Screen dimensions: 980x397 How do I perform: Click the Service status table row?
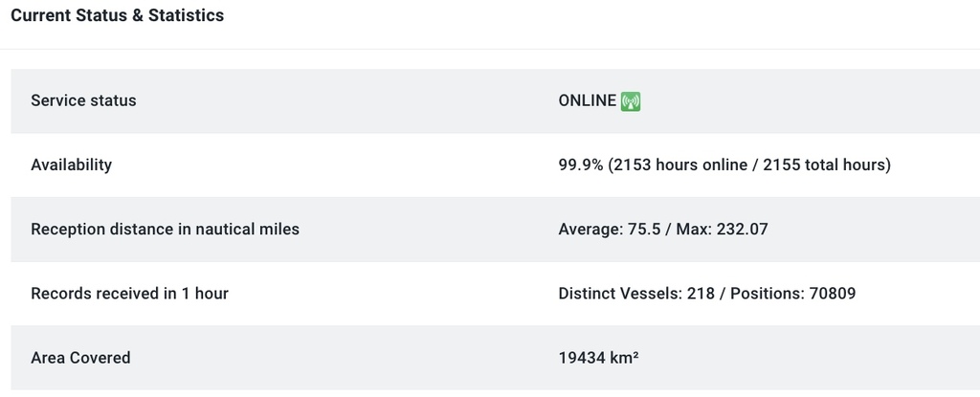pos(495,101)
